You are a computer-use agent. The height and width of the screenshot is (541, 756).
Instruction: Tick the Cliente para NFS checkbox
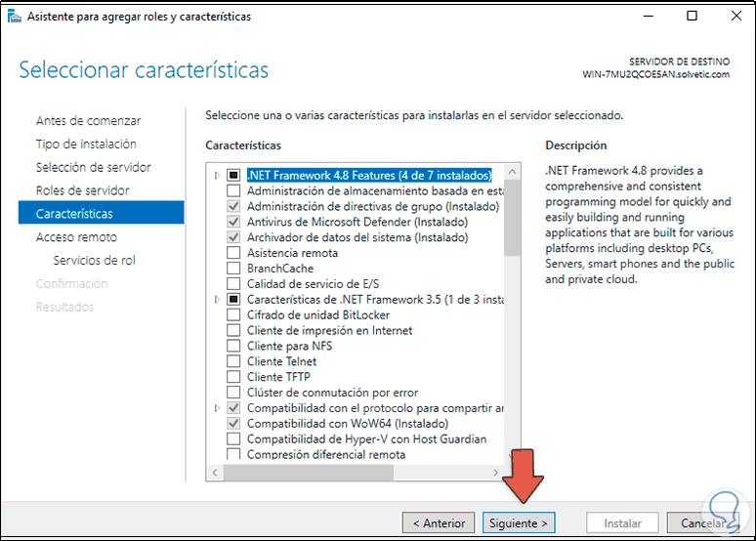pyautogui.click(x=233, y=346)
